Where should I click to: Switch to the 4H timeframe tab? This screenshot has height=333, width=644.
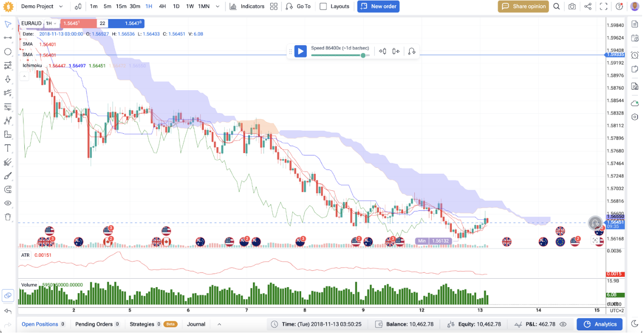(x=162, y=6)
